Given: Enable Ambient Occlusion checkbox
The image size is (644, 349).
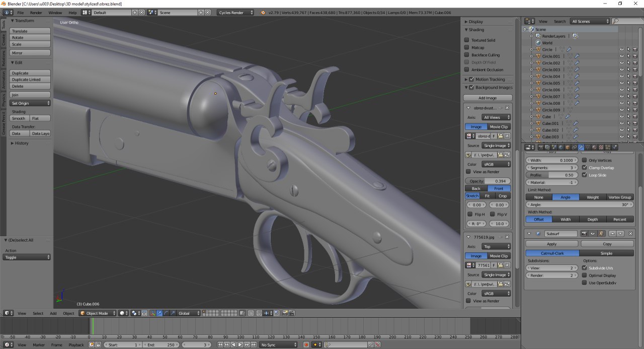Looking at the screenshot, I should point(467,69).
